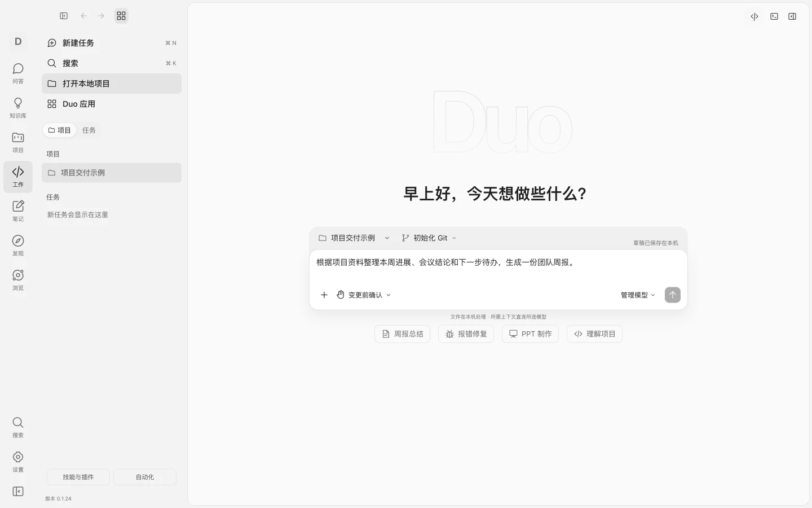
Task: Click the grid view icon in top bar
Action: (x=121, y=16)
